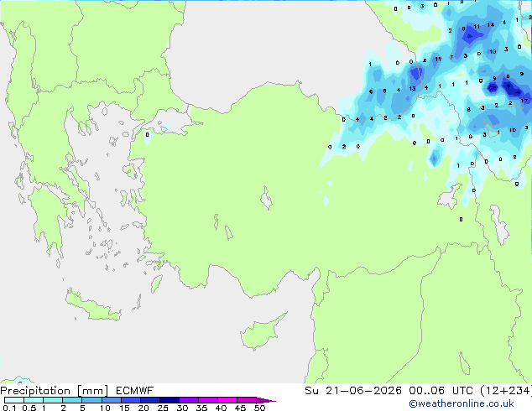This screenshot has height=411, width=532.
Task: Open the weatheronline.co.uk copyright link
Action: [462, 403]
